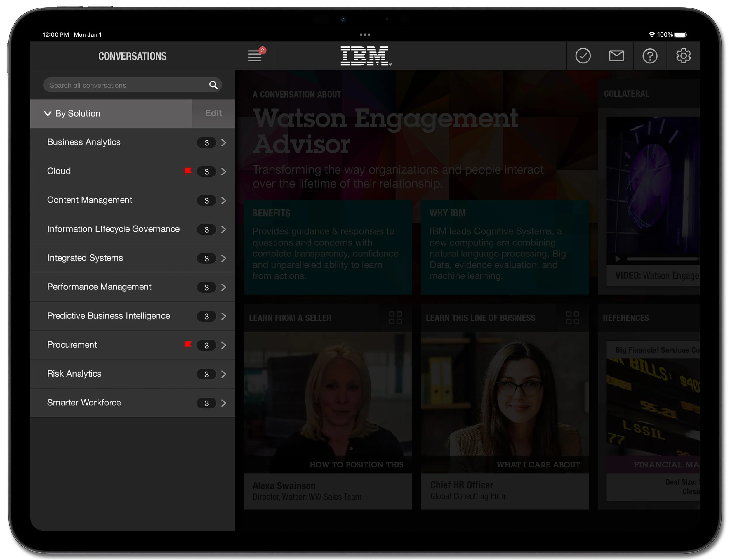Open Predictive Business Intelligence item
730x560 pixels.
pyautogui.click(x=109, y=316)
